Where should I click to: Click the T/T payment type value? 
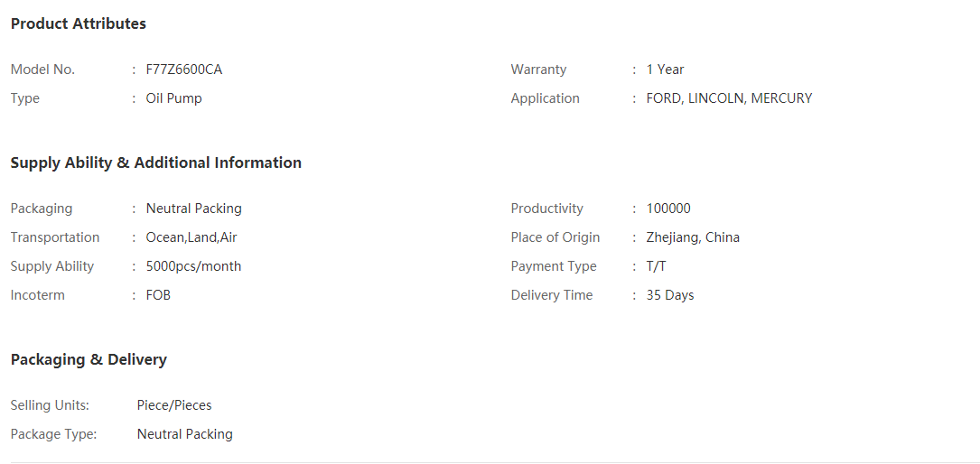click(x=657, y=266)
